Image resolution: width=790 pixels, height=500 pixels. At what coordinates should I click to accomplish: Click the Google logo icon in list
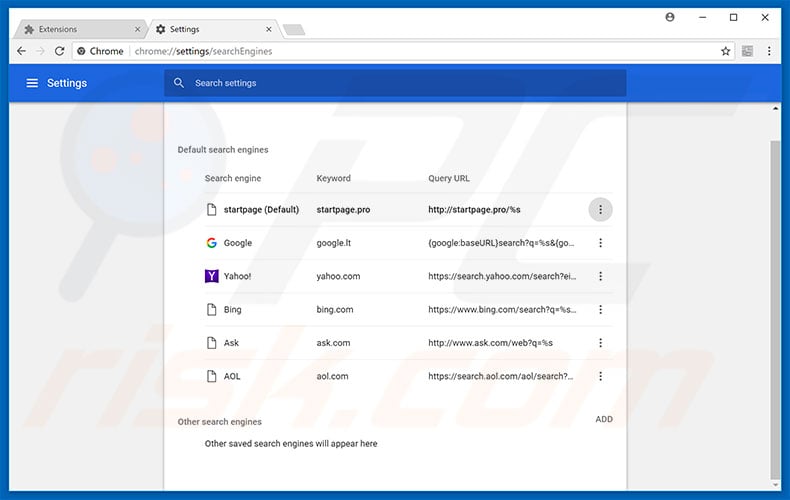tap(211, 243)
